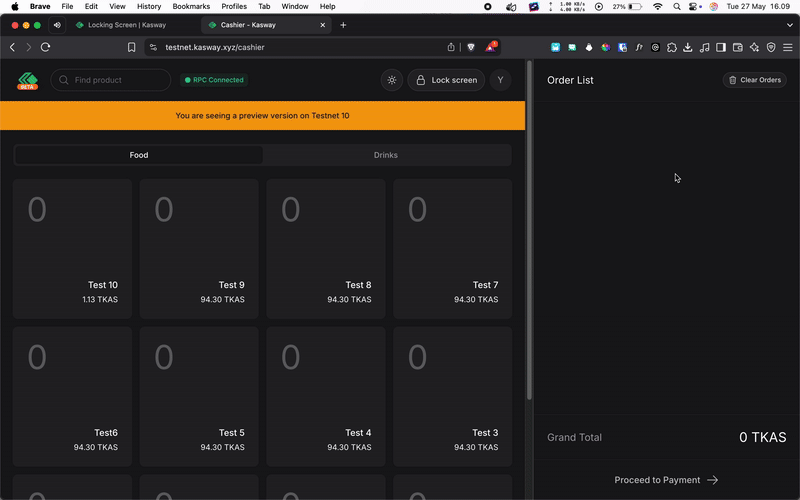800x500 pixels.
Task: Click the tab audio mute icon
Action: (x=57, y=25)
